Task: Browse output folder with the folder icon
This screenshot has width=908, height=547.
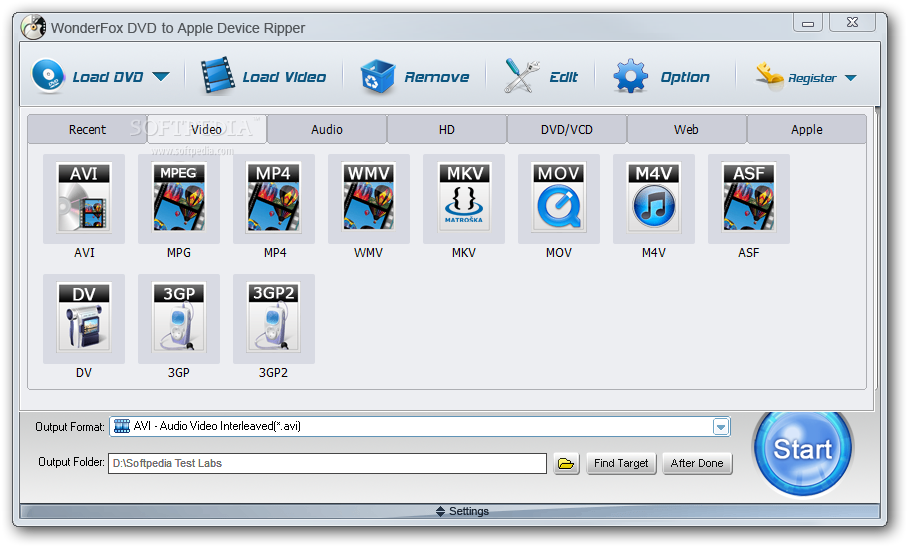Action: (566, 463)
